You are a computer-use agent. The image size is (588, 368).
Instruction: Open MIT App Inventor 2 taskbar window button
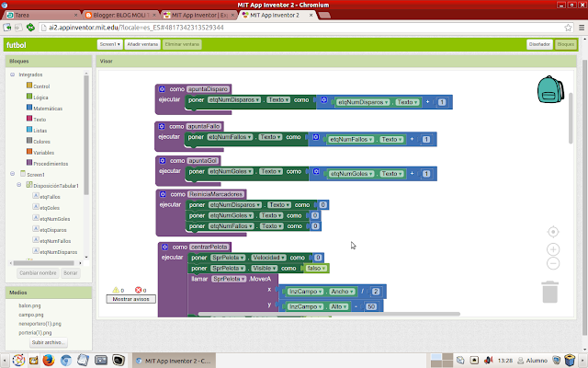[174, 361]
